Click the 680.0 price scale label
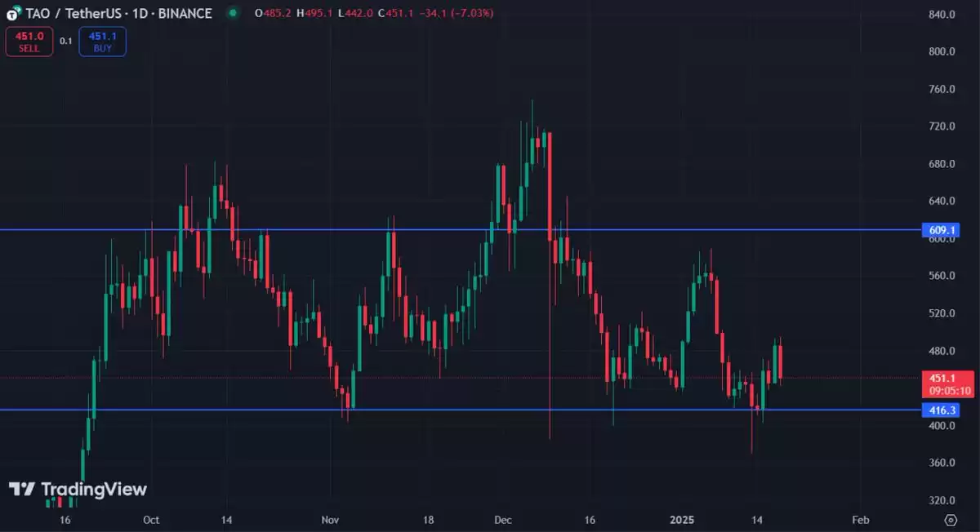Image resolution: width=980 pixels, height=532 pixels. 942,164
